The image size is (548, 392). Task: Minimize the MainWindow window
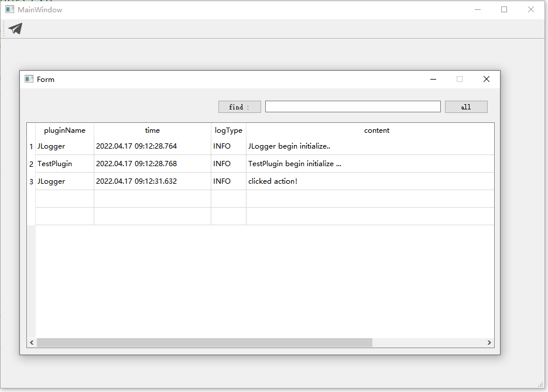478,9
